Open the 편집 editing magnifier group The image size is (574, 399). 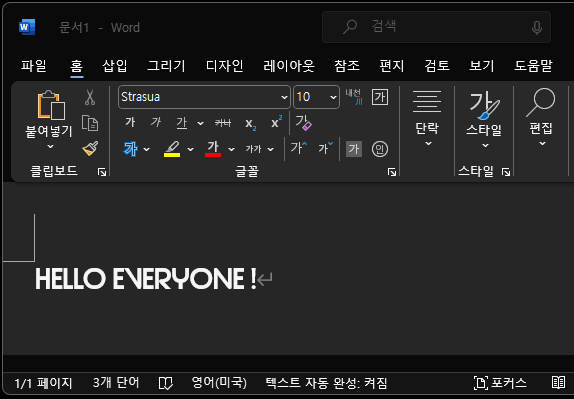pyautogui.click(x=541, y=117)
